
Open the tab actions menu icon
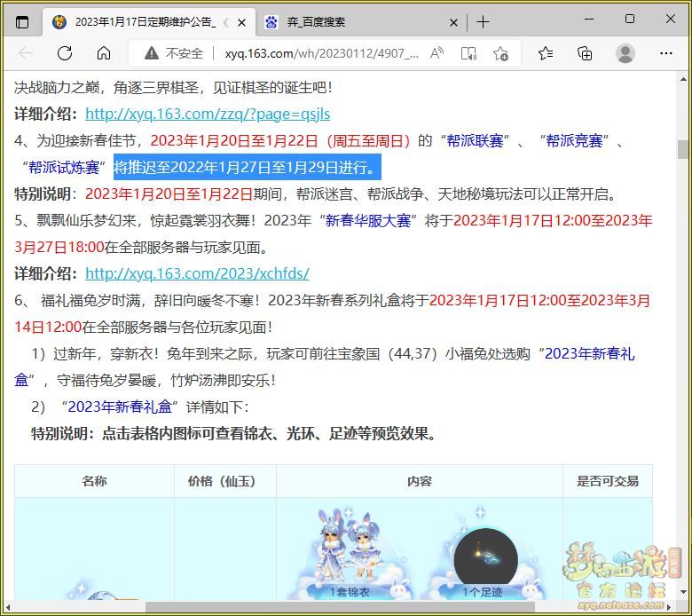pos(21,21)
